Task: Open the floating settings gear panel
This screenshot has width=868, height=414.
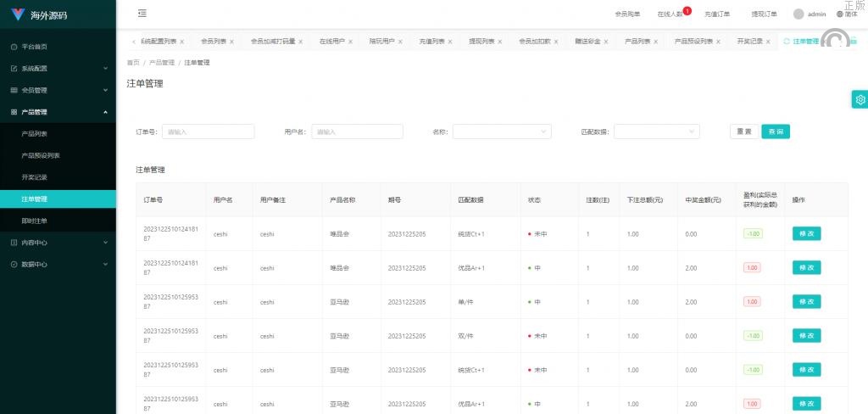Action: click(860, 99)
